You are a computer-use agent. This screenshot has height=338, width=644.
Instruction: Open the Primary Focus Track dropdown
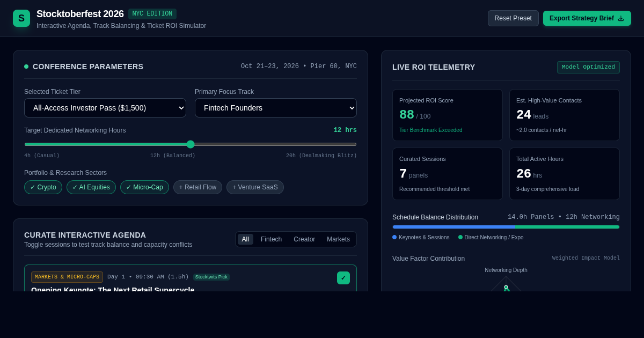276,108
